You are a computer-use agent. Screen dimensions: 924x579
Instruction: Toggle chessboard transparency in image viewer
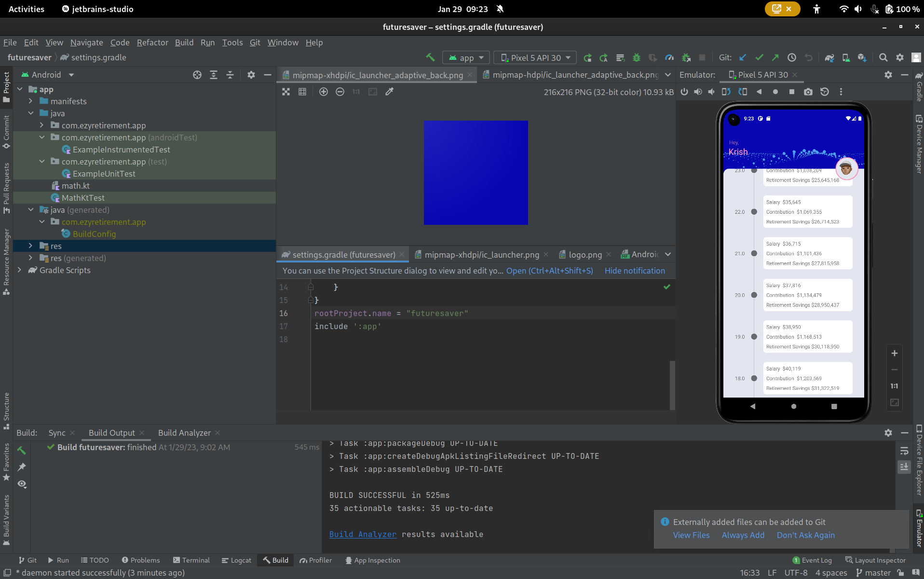[x=286, y=92]
